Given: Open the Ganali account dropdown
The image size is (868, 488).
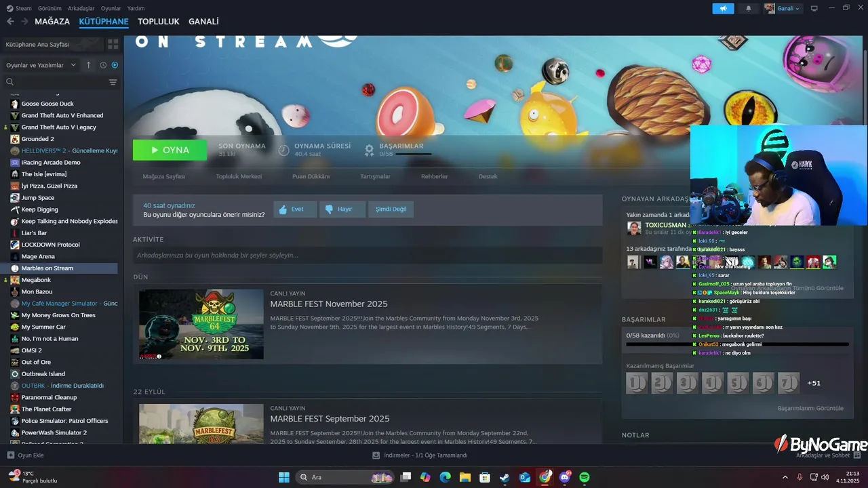Looking at the screenshot, I should point(783,8).
